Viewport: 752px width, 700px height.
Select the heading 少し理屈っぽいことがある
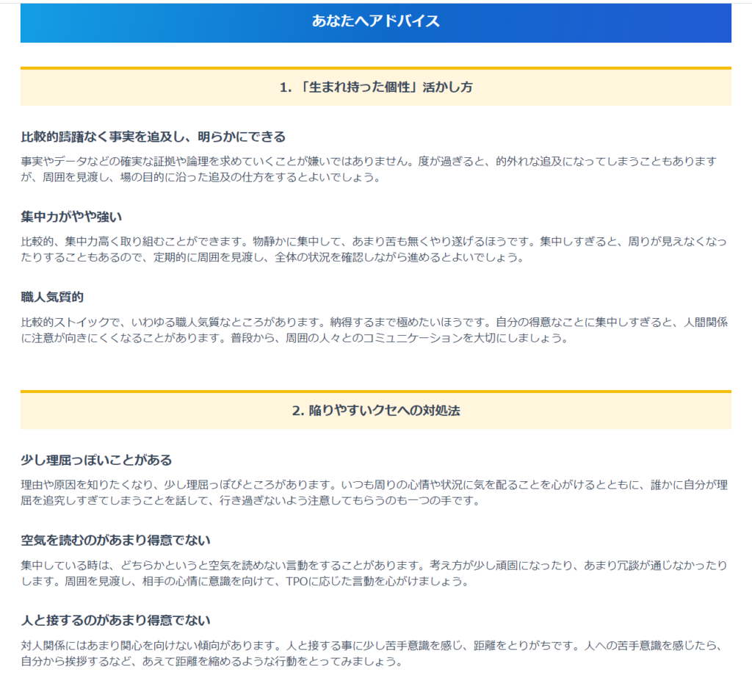point(96,460)
